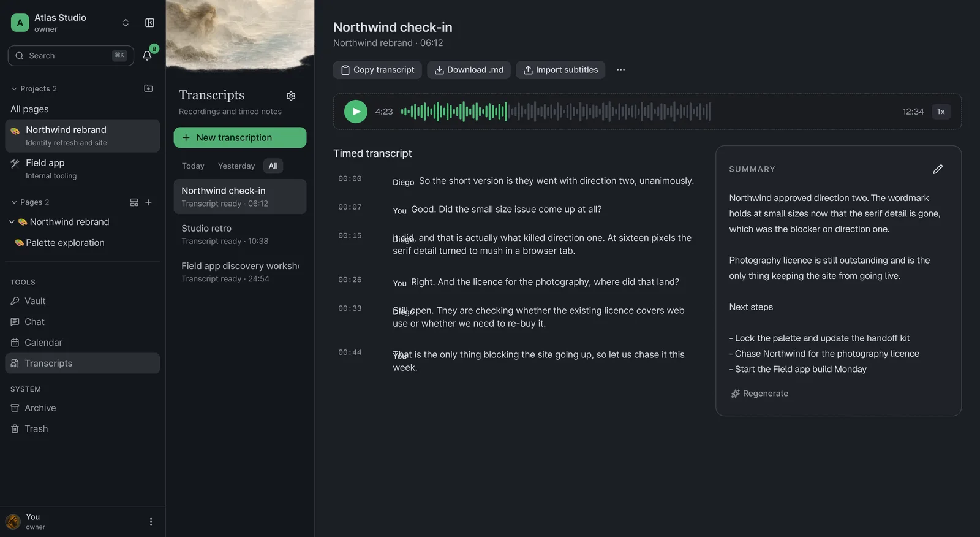Open the Chat tool
The image size is (980, 537).
(x=83, y=322)
